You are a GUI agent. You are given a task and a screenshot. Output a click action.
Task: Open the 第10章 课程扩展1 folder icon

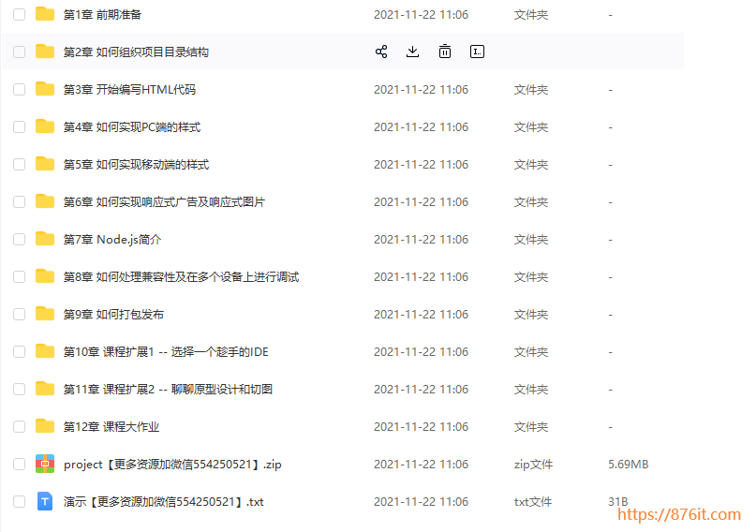coord(45,351)
